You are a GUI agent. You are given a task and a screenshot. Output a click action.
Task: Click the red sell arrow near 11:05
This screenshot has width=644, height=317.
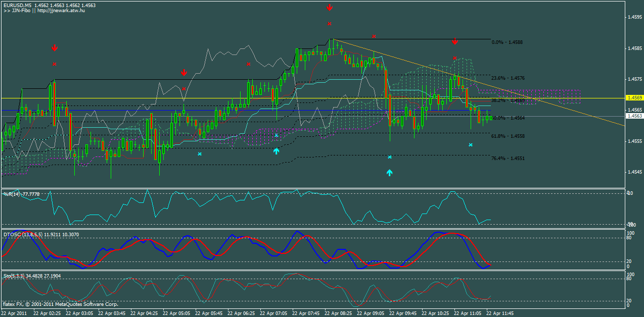tap(455, 42)
